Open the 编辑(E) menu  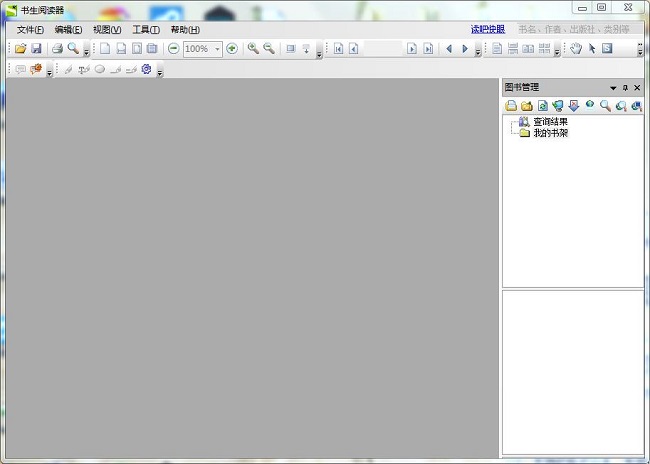[68, 30]
